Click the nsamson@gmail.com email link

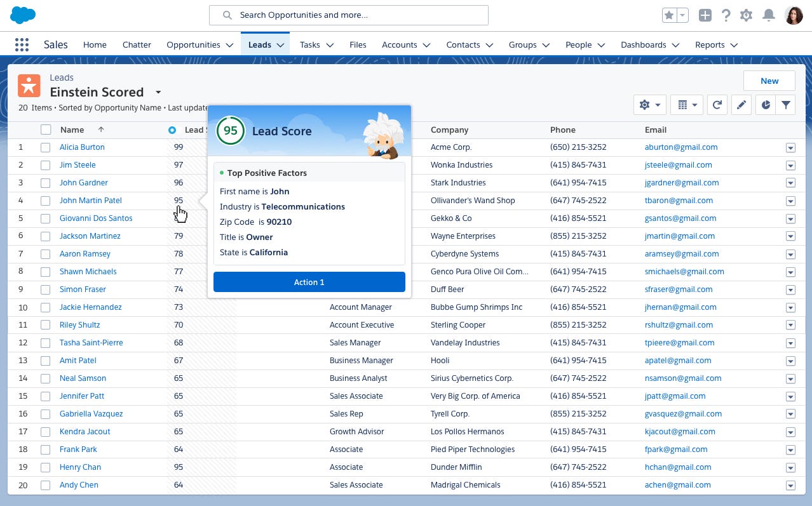(x=683, y=378)
